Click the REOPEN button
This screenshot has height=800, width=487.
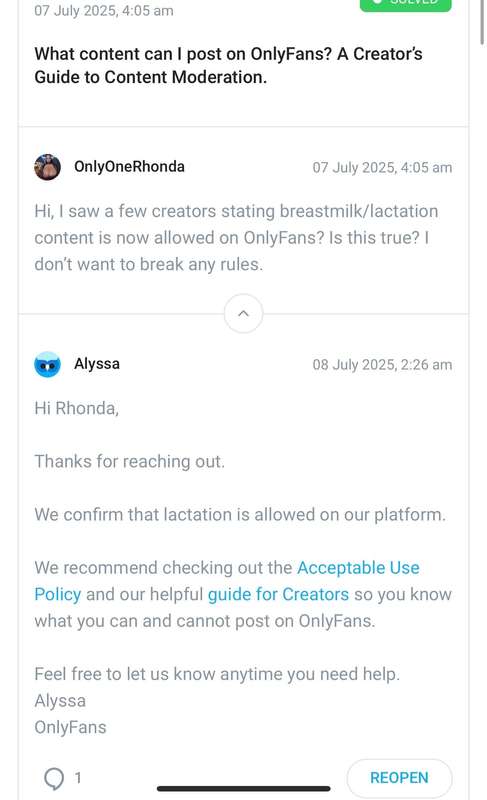(x=399, y=778)
